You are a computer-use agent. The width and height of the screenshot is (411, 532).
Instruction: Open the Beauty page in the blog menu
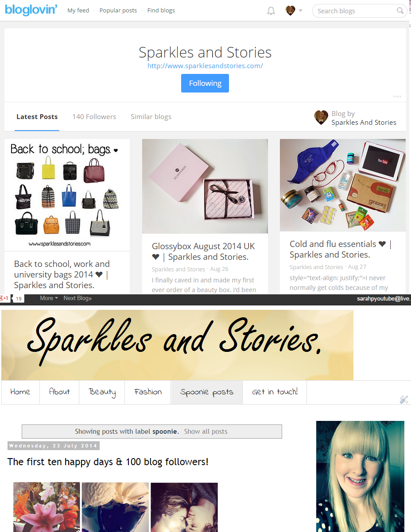click(102, 392)
